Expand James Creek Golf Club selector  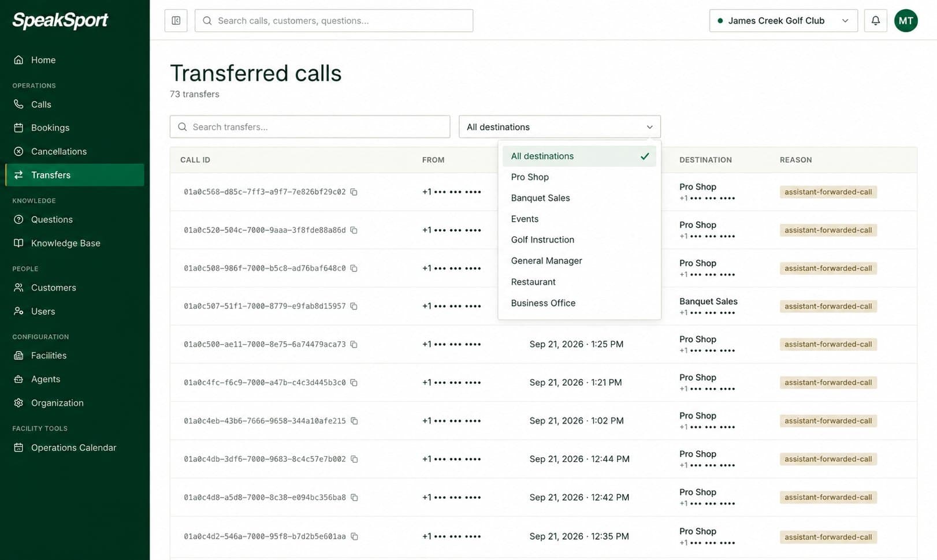[x=783, y=21]
